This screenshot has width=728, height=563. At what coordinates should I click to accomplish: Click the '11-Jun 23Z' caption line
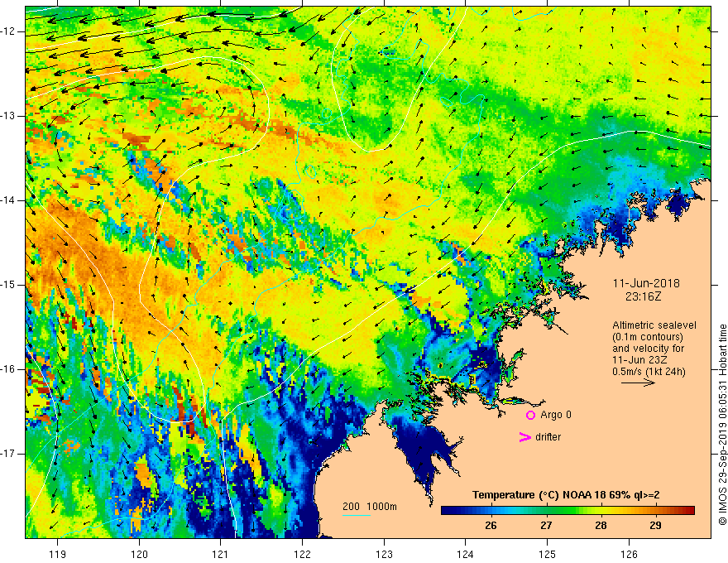point(638,360)
